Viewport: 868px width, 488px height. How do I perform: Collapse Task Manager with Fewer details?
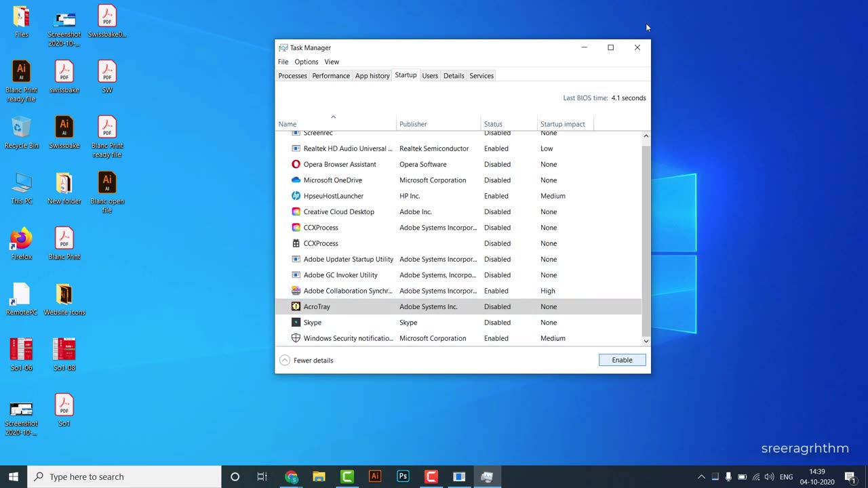(307, 361)
